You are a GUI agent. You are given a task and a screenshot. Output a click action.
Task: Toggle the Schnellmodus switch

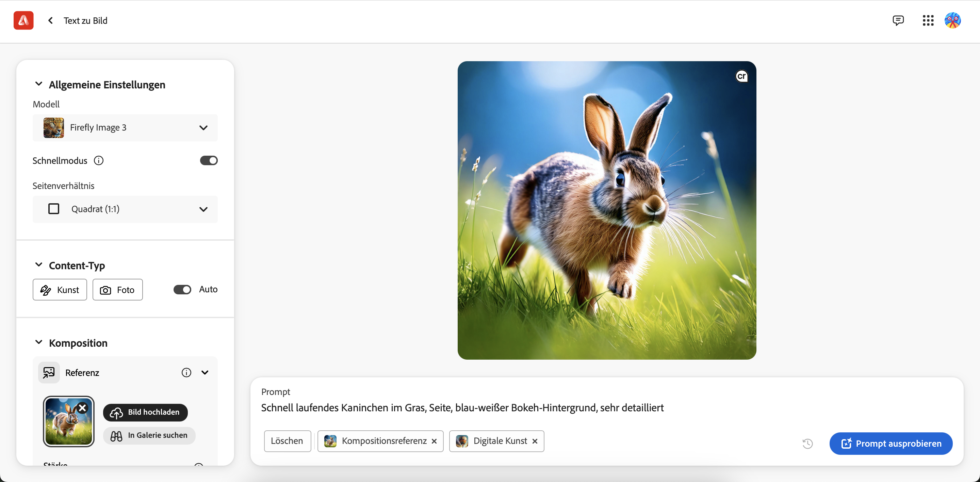coord(209,161)
